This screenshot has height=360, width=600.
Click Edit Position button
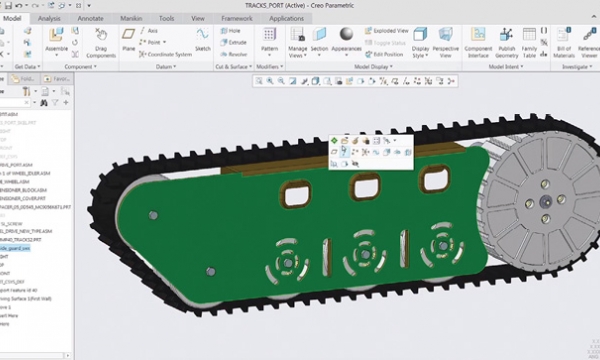click(x=384, y=54)
